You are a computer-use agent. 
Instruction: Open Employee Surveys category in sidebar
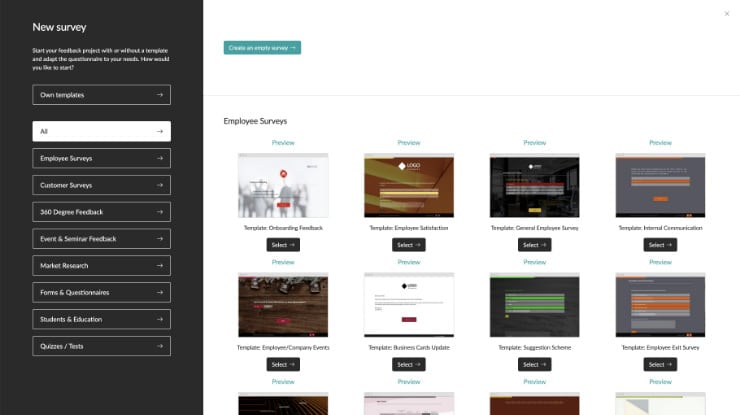[101, 158]
